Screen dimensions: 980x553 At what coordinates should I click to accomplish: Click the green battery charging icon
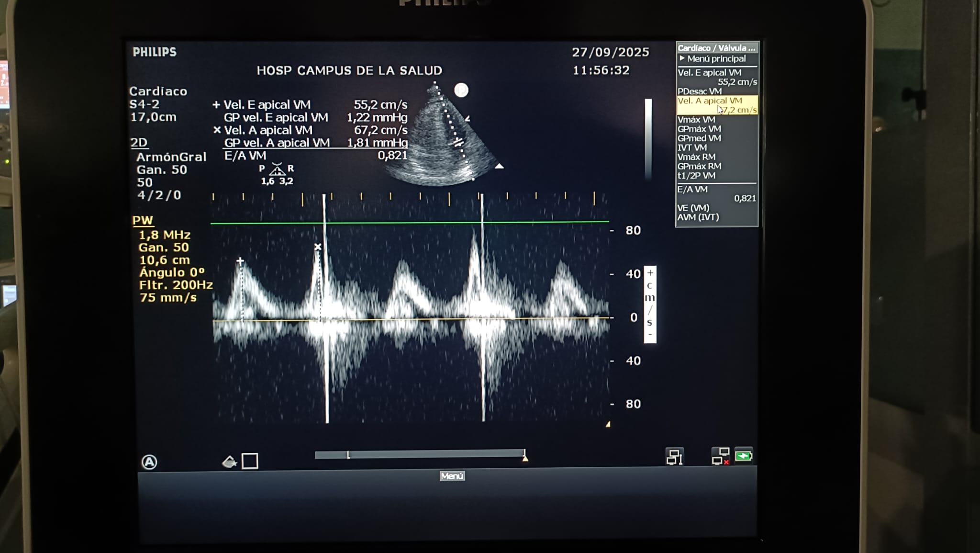pos(744,455)
